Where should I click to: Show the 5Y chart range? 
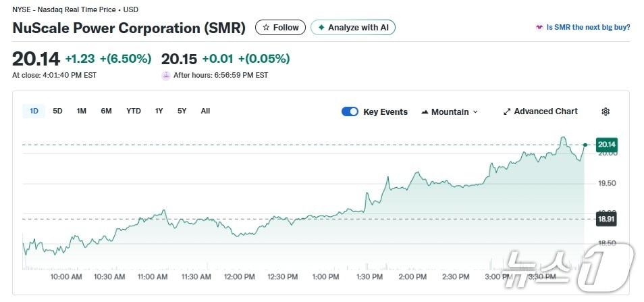tap(182, 111)
